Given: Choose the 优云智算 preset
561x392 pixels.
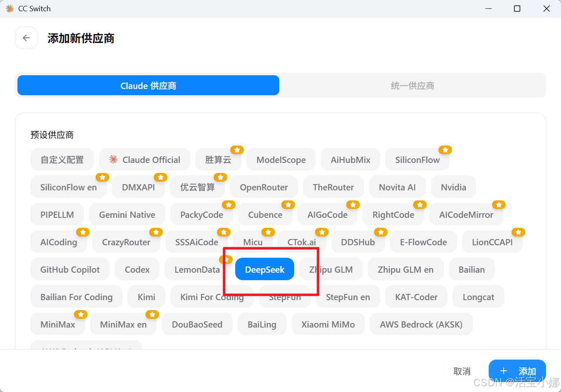Looking at the screenshot, I should pyautogui.click(x=197, y=187).
